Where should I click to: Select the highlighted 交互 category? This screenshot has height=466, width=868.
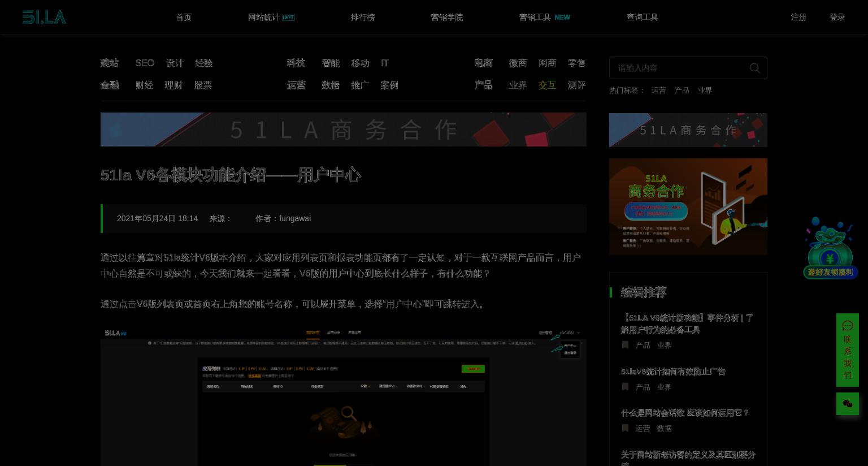coord(547,85)
